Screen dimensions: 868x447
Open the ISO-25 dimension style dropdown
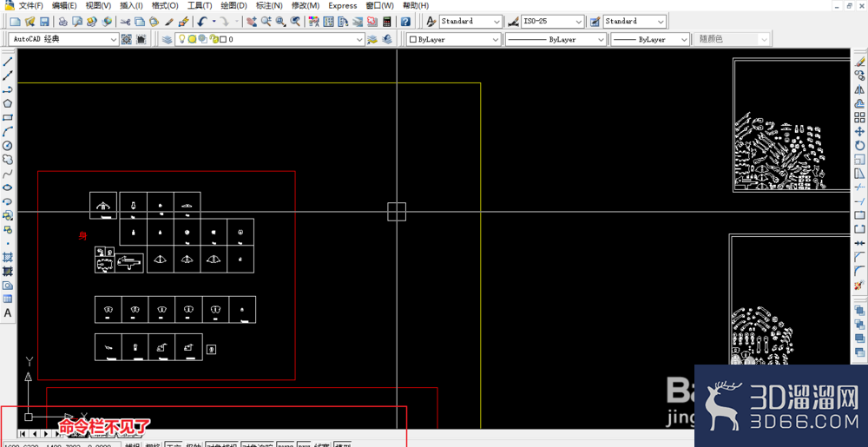click(579, 22)
